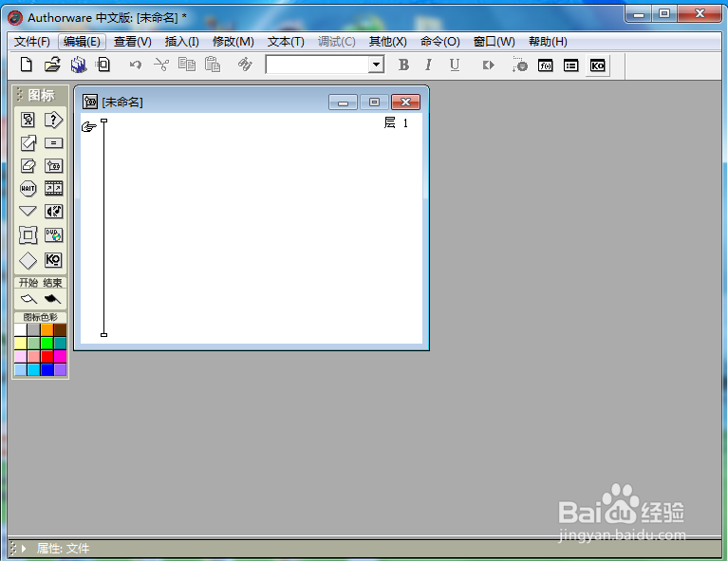728x561 pixels.
Task: Close the 未命名 flowline window
Action: pos(406,103)
